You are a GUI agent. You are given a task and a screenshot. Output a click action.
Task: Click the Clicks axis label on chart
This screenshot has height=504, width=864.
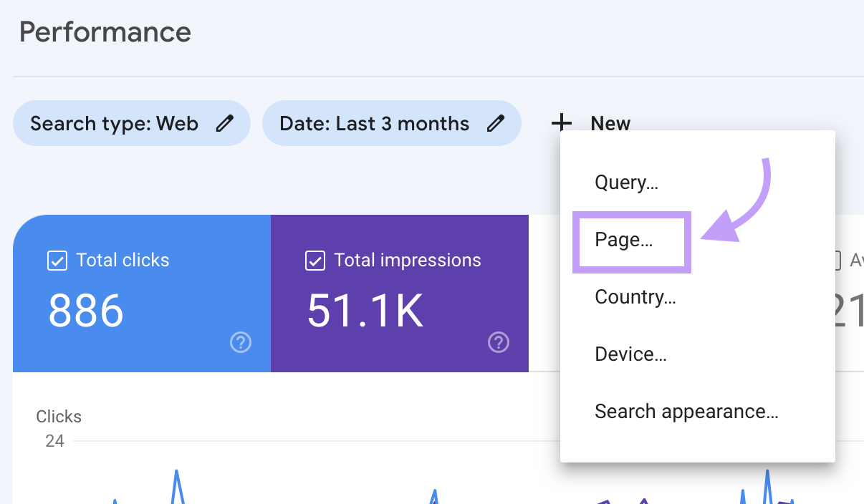point(59,417)
